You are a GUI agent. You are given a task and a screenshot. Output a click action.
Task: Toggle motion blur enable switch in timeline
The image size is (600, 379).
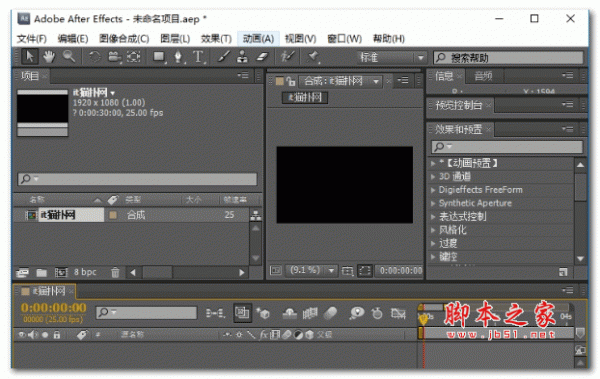click(x=330, y=314)
